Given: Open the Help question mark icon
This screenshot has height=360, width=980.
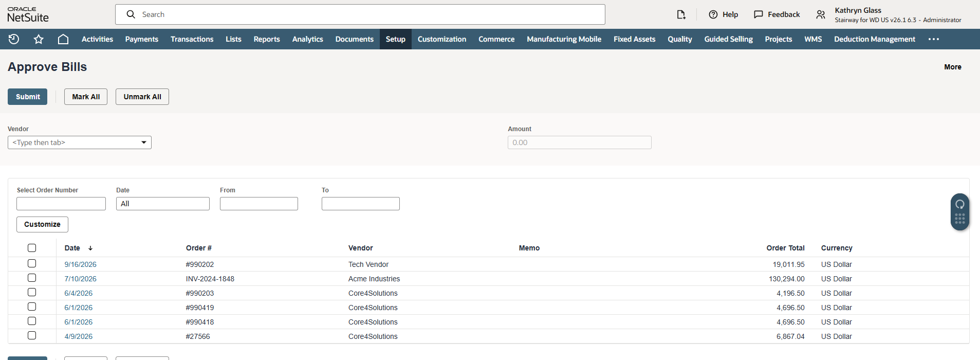Looking at the screenshot, I should [713, 14].
